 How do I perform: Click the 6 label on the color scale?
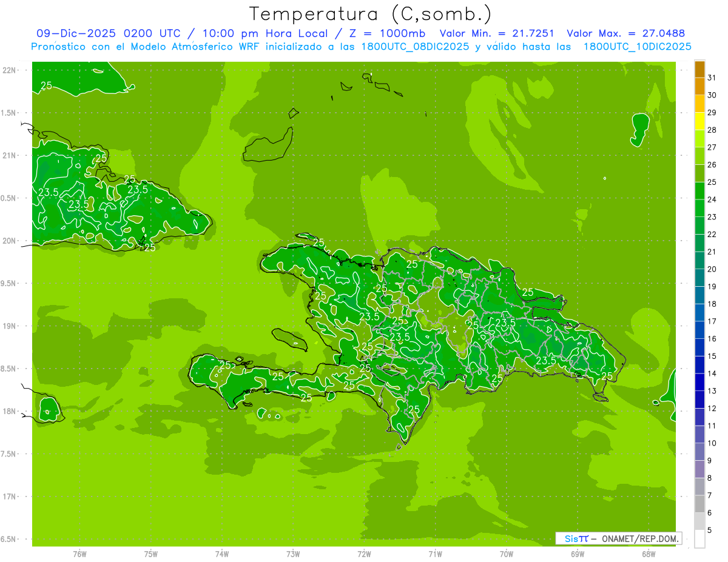click(x=710, y=513)
